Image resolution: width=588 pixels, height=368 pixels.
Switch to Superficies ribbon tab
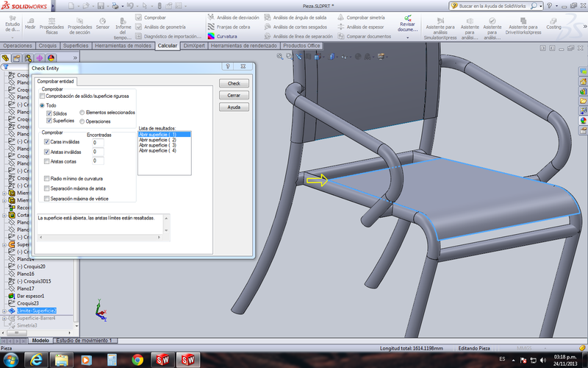click(76, 46)
